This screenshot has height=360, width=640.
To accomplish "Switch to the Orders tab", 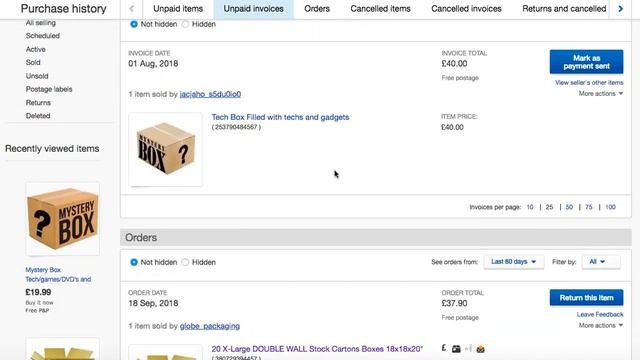I will (317, 9).
